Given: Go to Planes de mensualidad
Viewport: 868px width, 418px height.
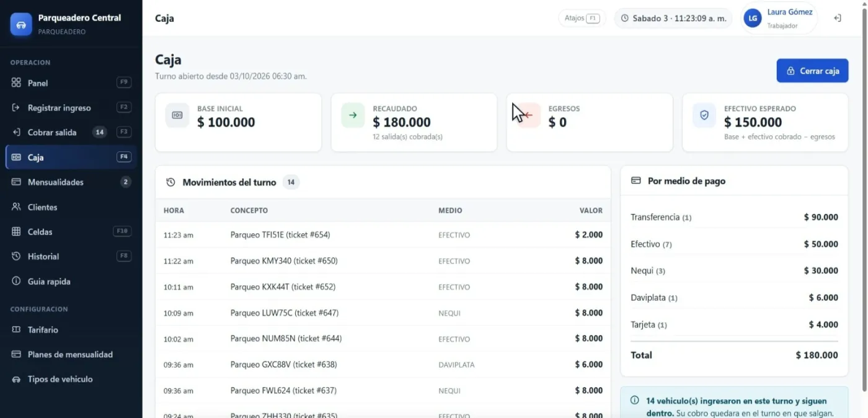Looking at the screenshot, I should pos(71,355).
